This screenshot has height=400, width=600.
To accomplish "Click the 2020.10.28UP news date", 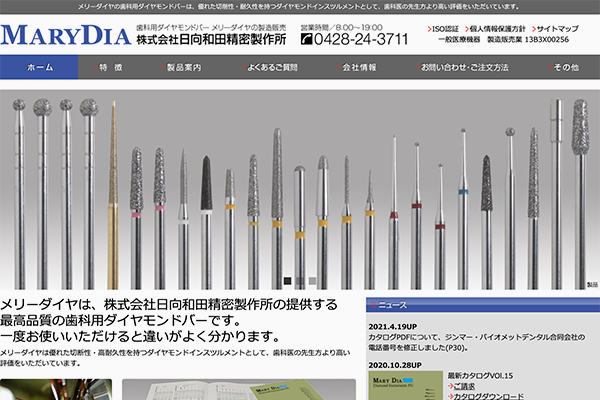I will pos(395,365).
